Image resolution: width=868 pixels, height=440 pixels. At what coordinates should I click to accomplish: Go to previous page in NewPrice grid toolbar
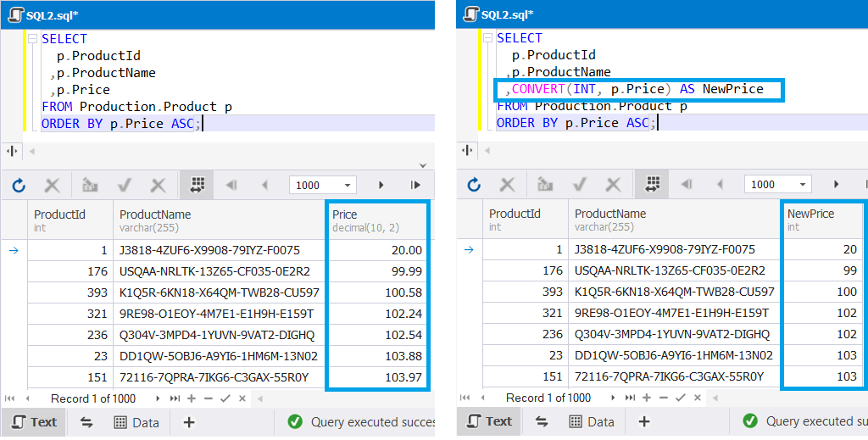[x=720, y=184]
